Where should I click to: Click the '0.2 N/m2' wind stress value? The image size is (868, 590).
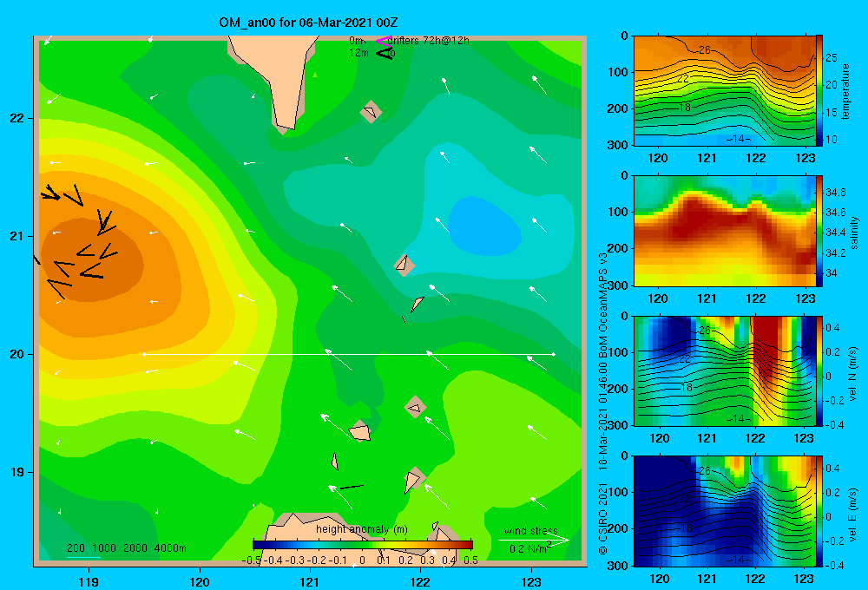tap(530, 548)
